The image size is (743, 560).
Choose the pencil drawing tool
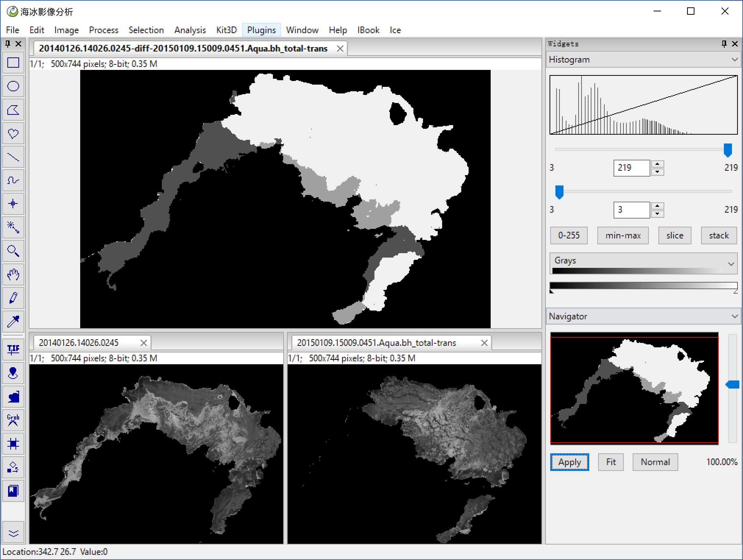point(13,298)
